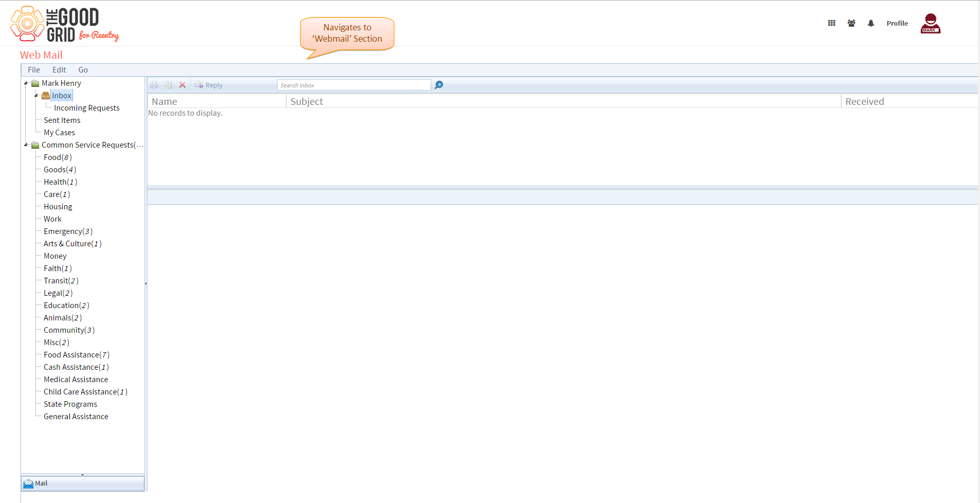Open Sent Items folder

point(62,120)
